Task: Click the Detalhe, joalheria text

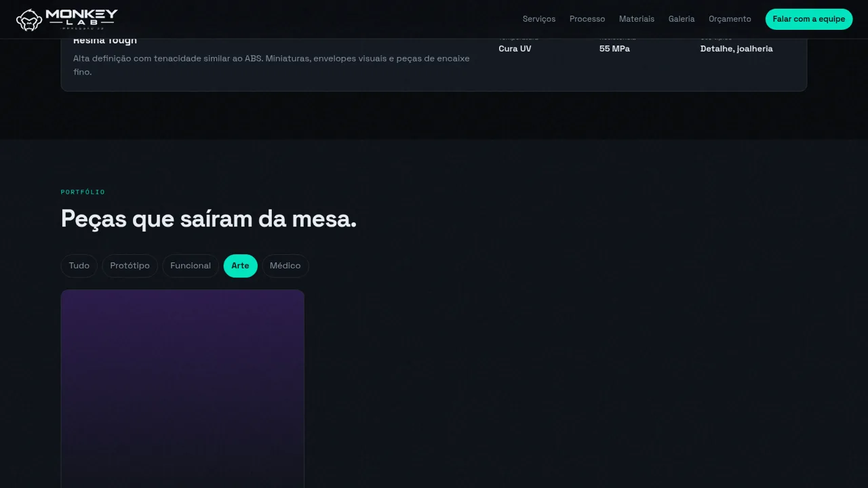Action: [x=736, y=49]
